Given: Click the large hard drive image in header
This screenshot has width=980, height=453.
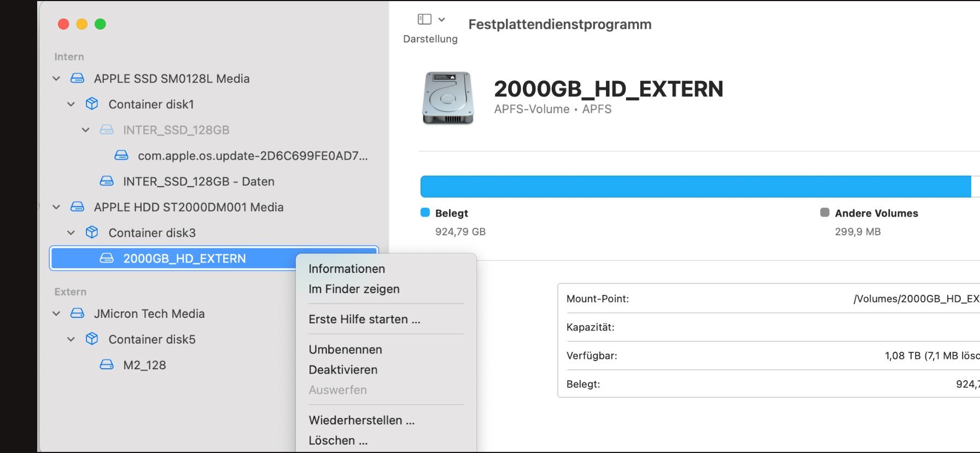Looking at the screenshot, I should [448, 98].
